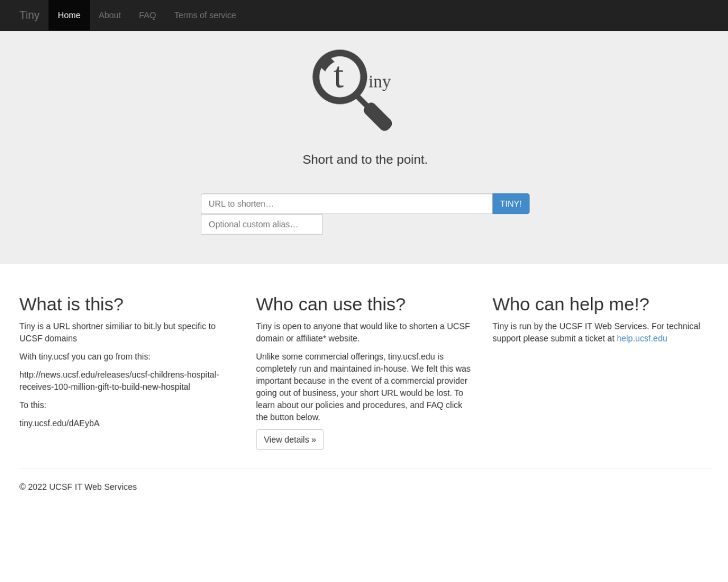Go to the Home tab
Viewport: 728px width, 582px height.
click(69, 15)
